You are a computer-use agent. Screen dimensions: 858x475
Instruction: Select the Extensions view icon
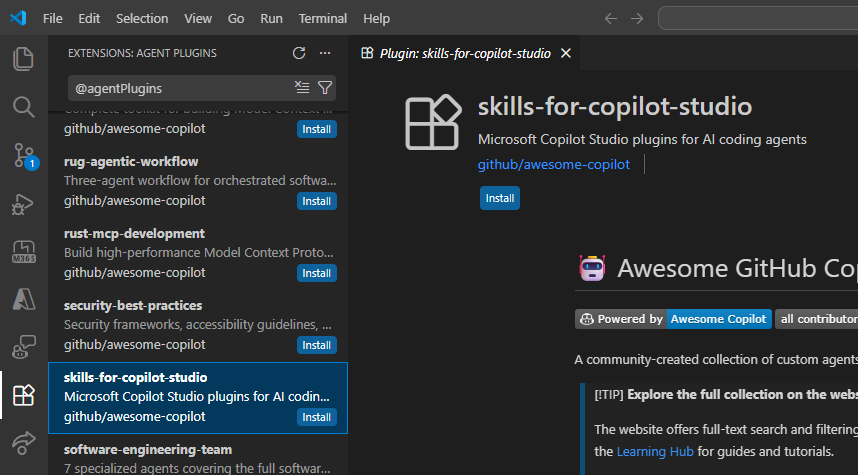24,395
